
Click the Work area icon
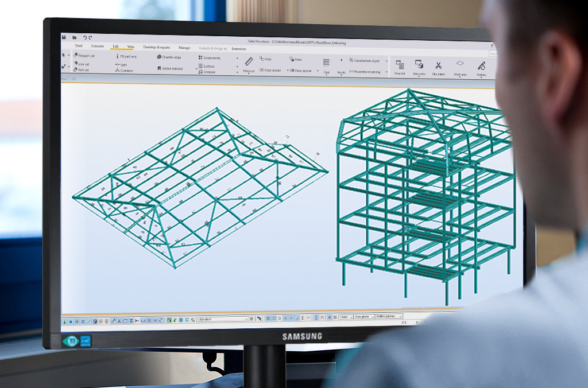coord(460,64)
